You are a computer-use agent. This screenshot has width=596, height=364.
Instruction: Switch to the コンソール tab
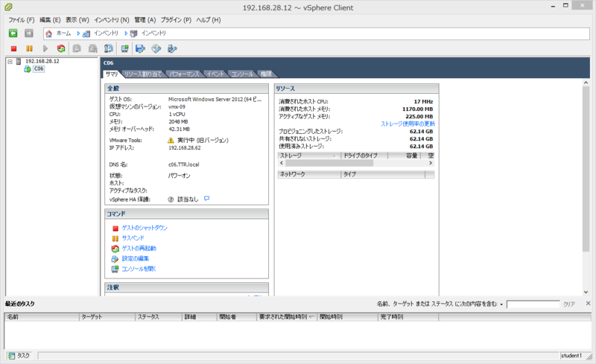[x=242, y=74]
